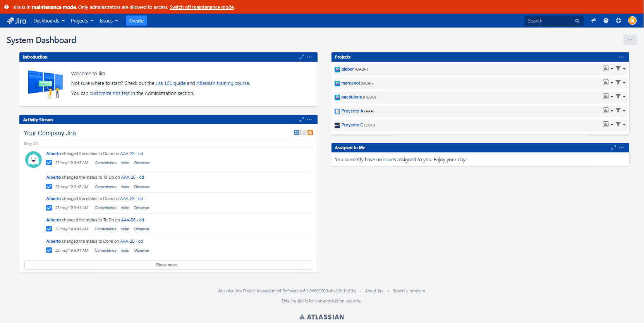Click the Introduction gadget illustration
This screenshot has height=323, width=644.
tap(45, 84)
